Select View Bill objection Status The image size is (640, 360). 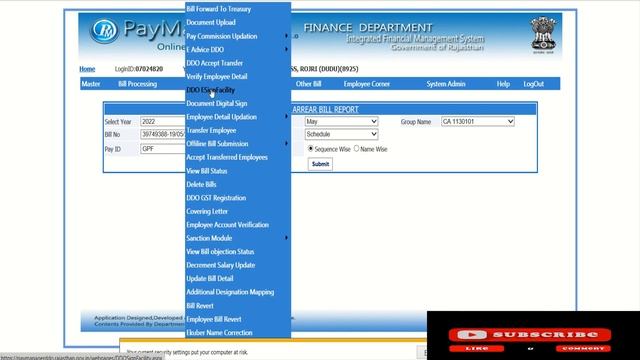coord(220,252)
